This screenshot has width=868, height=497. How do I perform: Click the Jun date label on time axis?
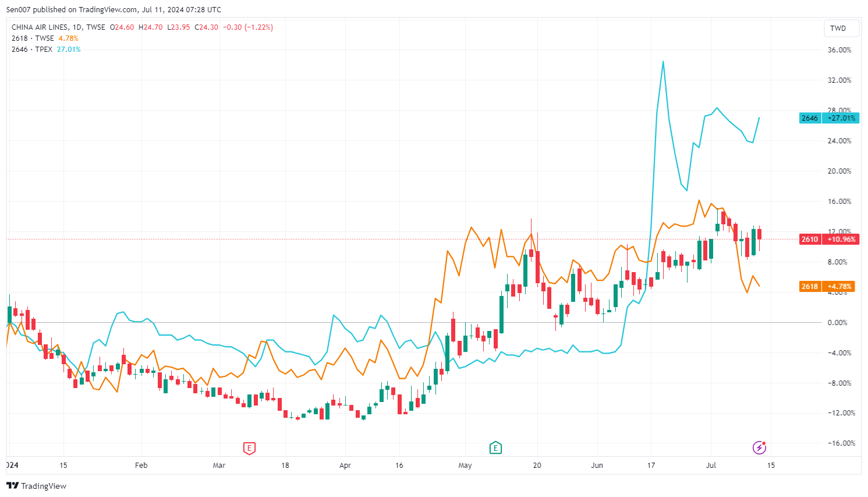click(x=597, y=466)
